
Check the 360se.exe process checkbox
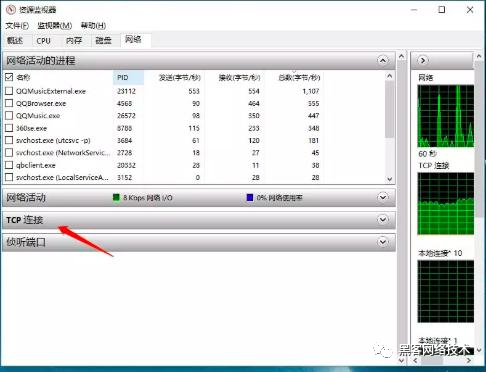[9, 128]
